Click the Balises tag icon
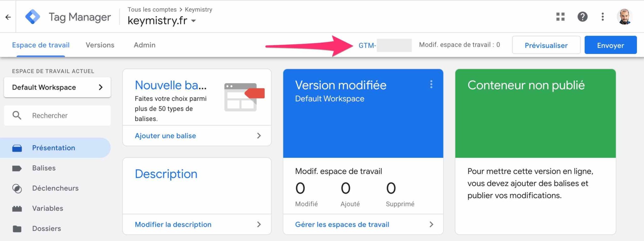 pos(17,168)
